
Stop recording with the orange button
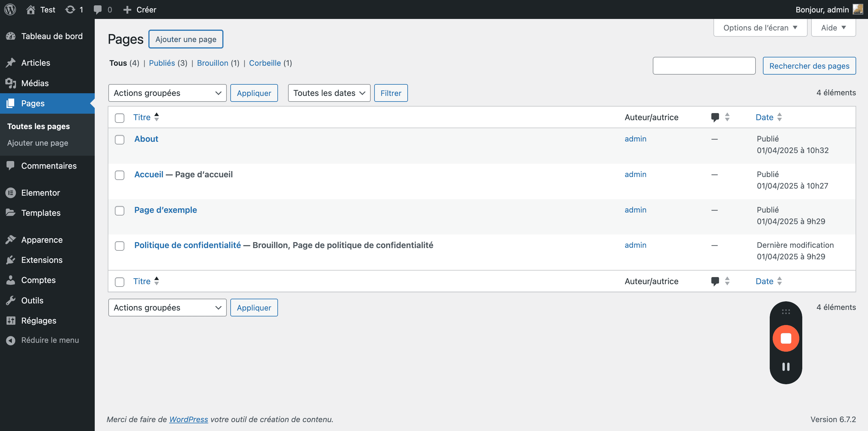[x=786, y=338]
